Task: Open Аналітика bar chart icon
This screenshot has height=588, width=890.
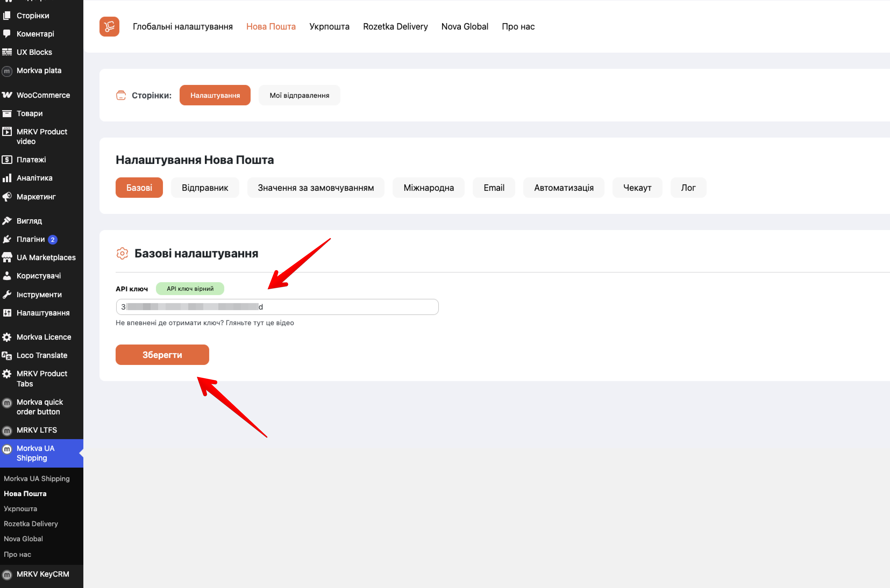Action: (7, 178)
